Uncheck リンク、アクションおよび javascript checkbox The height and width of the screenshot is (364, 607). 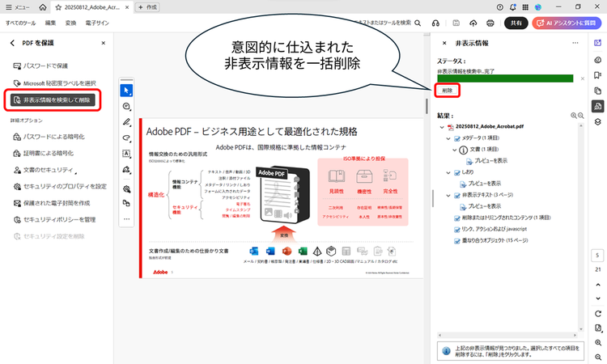click(457, 230)
